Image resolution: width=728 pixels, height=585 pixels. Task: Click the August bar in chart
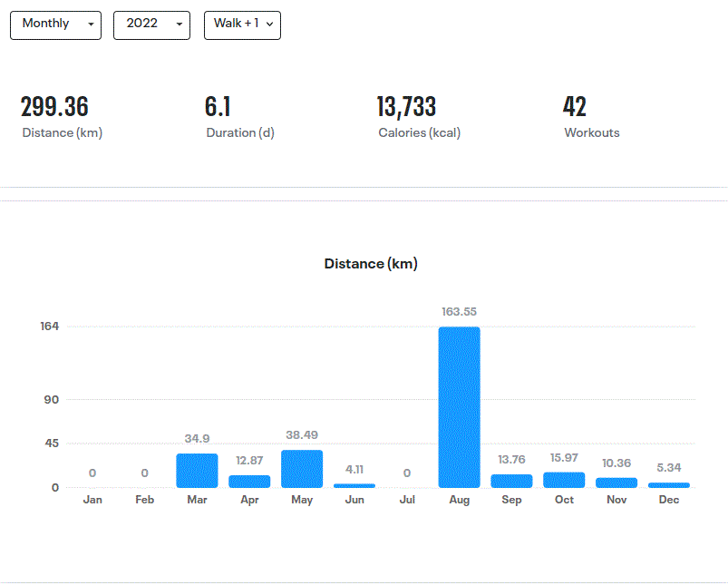459,407
